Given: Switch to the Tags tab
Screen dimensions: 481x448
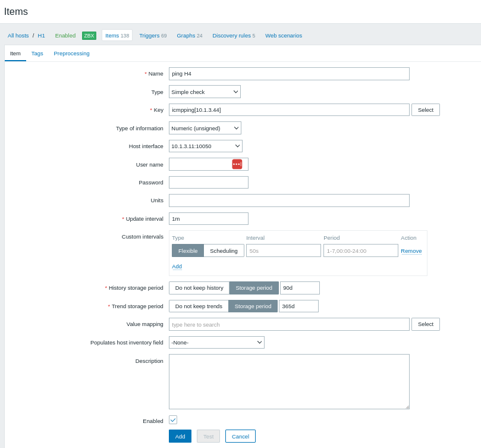Looking at the screenshot, I should [37, 54].
